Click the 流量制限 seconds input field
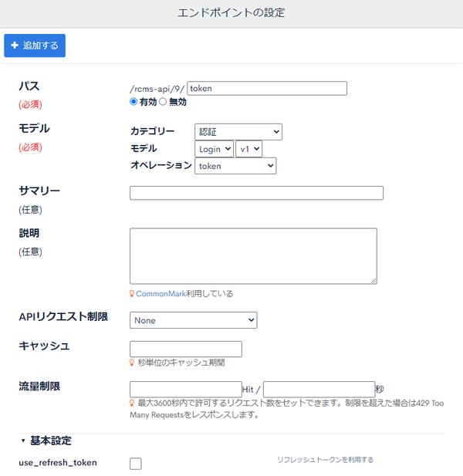This screenshot has height=476, width=463. [x=319, y=390]
